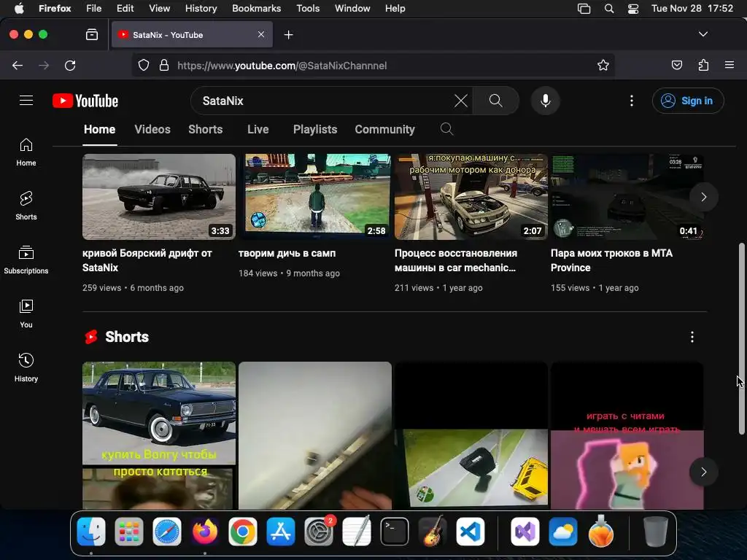This screenshot has height=560, width=747.
Task: Open the Tools menu
Action: (x=308, y=8)
